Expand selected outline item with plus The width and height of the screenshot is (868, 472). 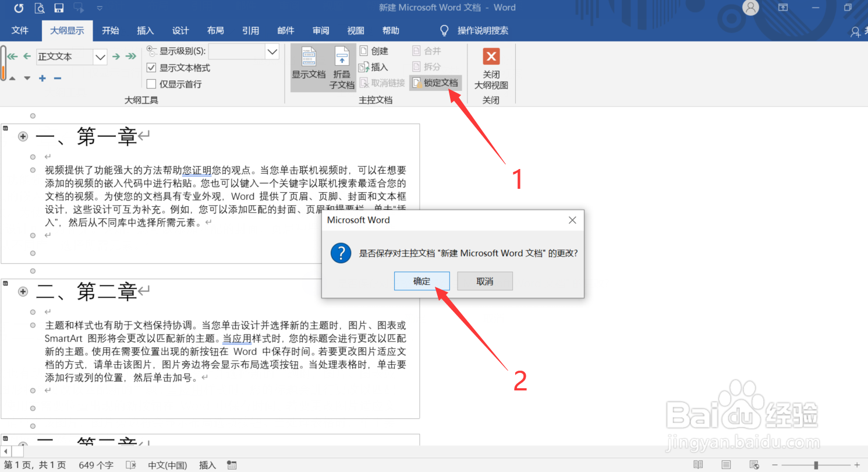(x=42, y=78)
